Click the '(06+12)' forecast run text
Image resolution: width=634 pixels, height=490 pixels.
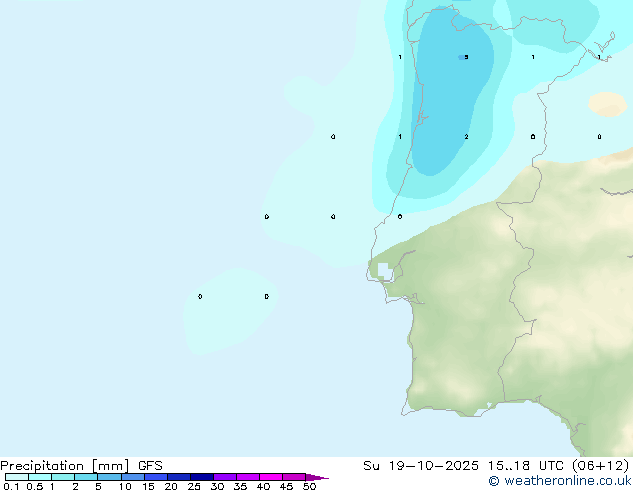[x=601, y=466]
